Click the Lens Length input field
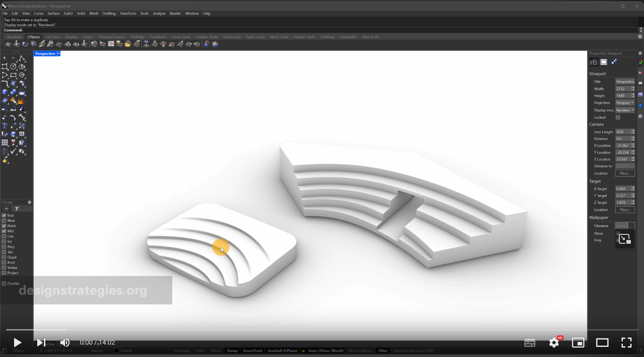This screenshot has width=644, height=357. click(x=623, y=132)
